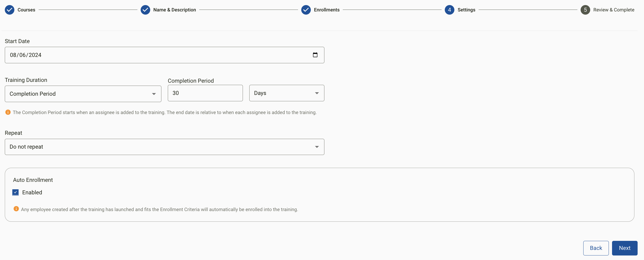
Task: Click the Start Date input field
Action: tap(165, 55)
